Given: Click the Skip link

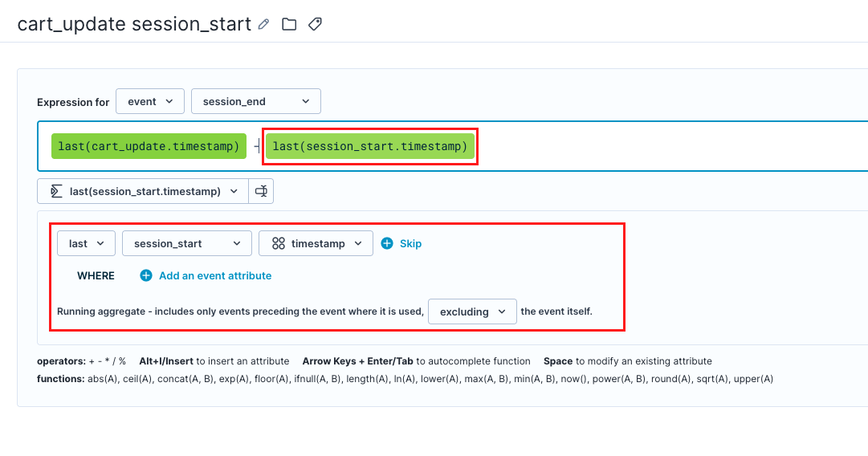Looking at the screenshot, I should [411, 243].
